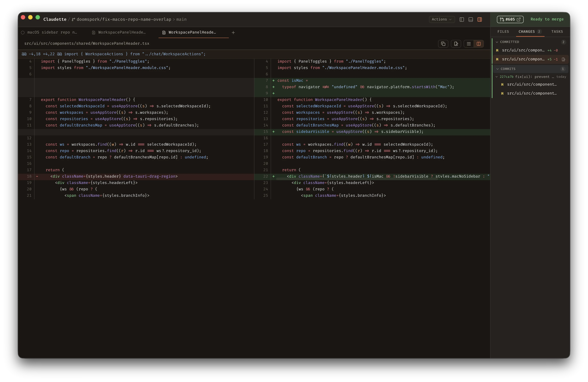Click edit-file icon on the +5 -1 row

tap(564, 59)
